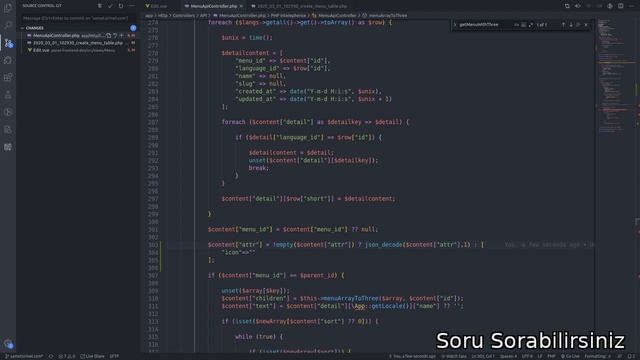Viewport: 640px width, 360px height.
Task: Click Go Live in status bar
Action: [x=570, y=356]
